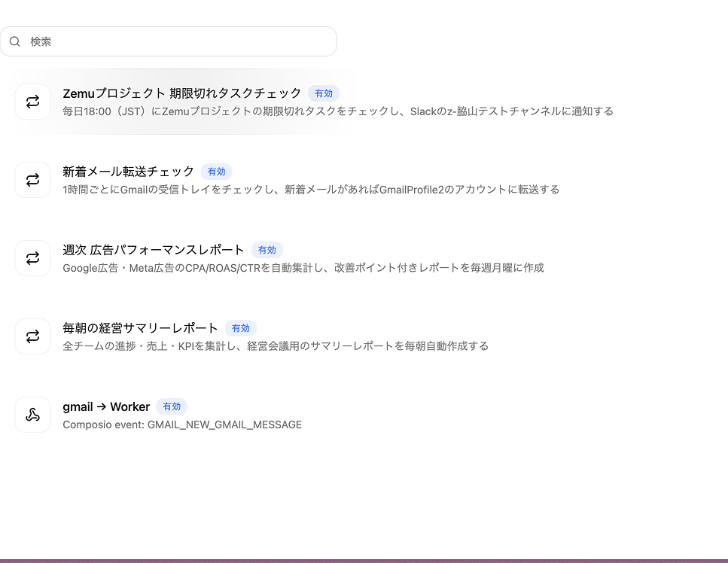Click loop icon beside 毎朝の経営サマリーレポート
Image resolution: width=728 pixels, height=563 pixels.
pos(32,336)
